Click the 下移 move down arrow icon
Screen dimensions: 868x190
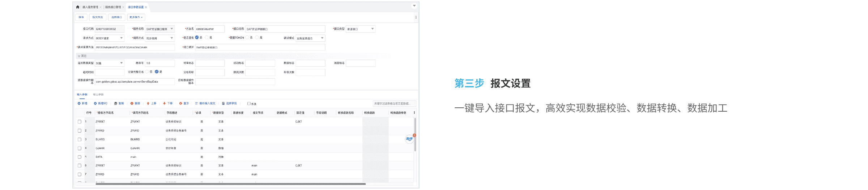click(x=165, y=104)
